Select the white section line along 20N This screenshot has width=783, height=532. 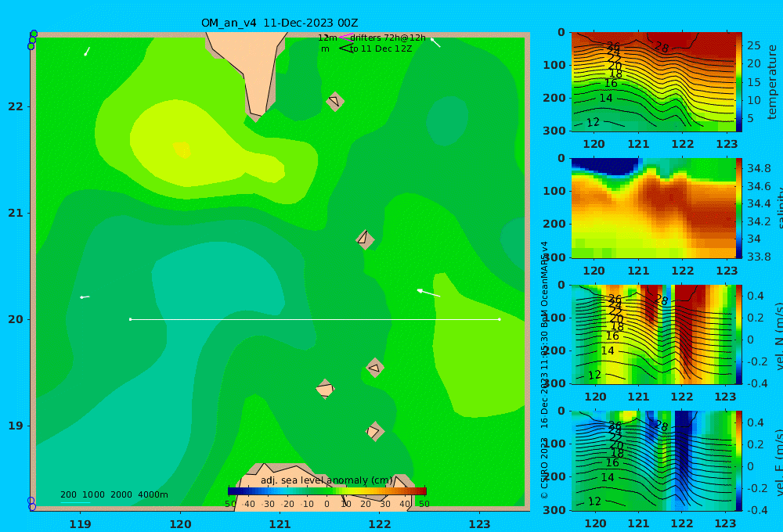tap(315, 319)
